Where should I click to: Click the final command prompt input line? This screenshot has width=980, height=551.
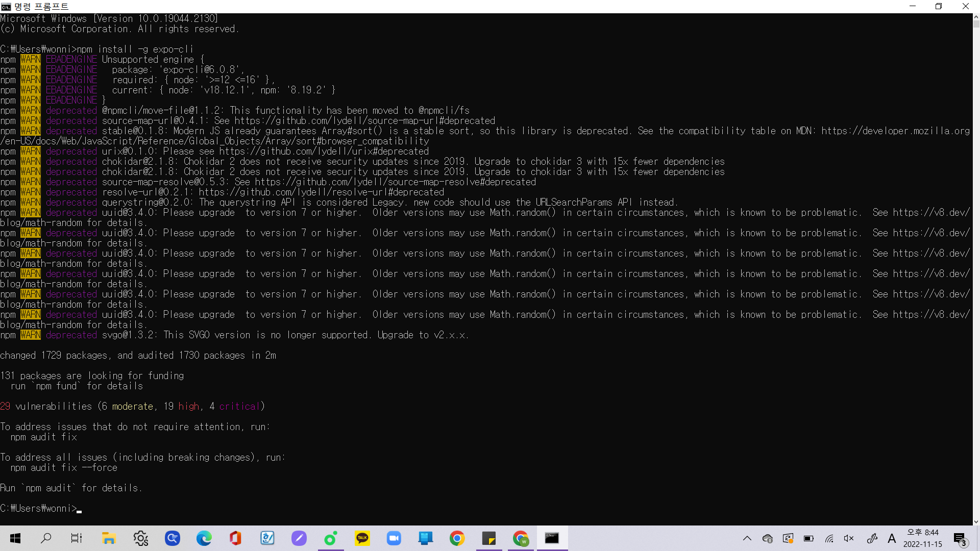(41, 509)
